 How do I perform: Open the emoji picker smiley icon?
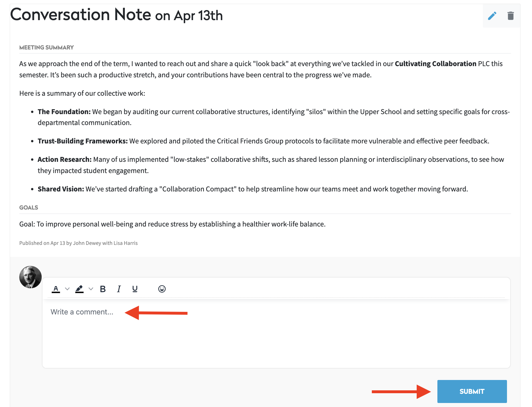click(x=162, y=289)
